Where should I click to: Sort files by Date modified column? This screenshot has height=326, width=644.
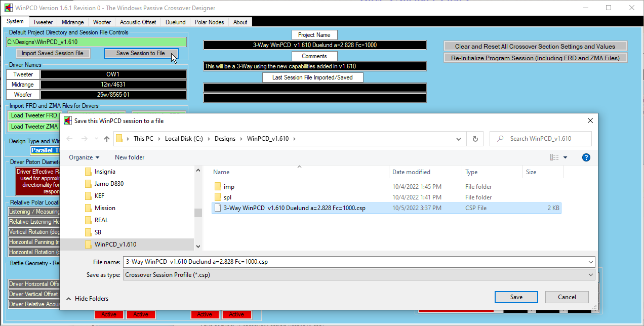411,172
